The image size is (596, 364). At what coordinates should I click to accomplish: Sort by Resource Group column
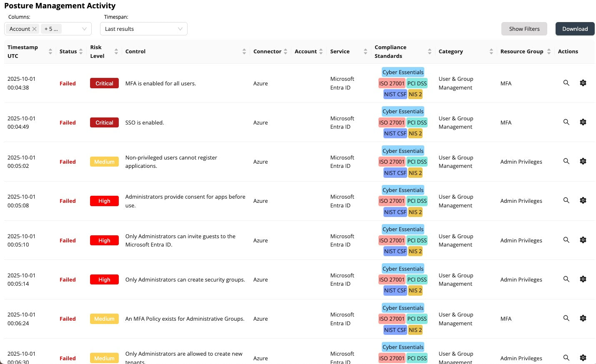548,52
